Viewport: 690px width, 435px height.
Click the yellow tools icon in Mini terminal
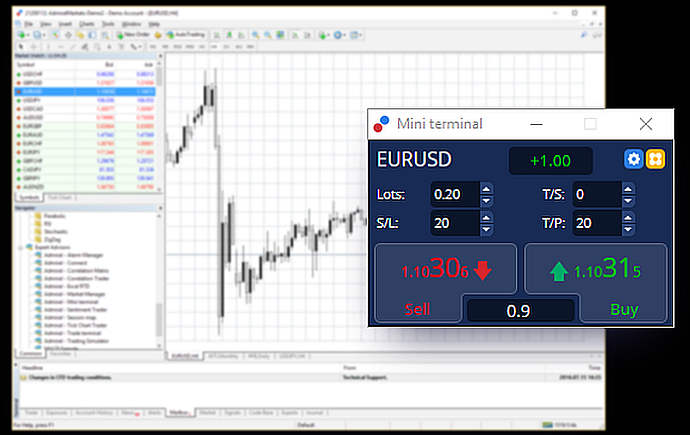point(655,160)
